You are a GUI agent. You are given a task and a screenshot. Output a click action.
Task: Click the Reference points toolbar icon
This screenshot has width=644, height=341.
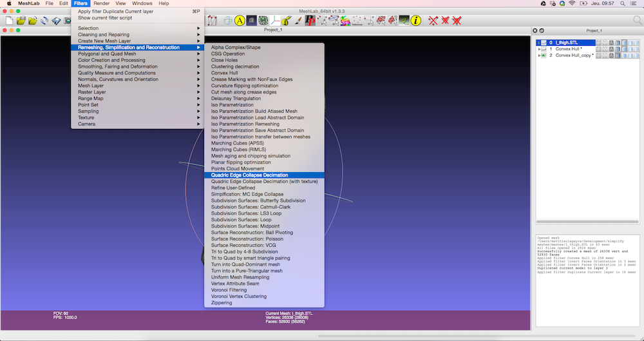[x=357, y=20]
